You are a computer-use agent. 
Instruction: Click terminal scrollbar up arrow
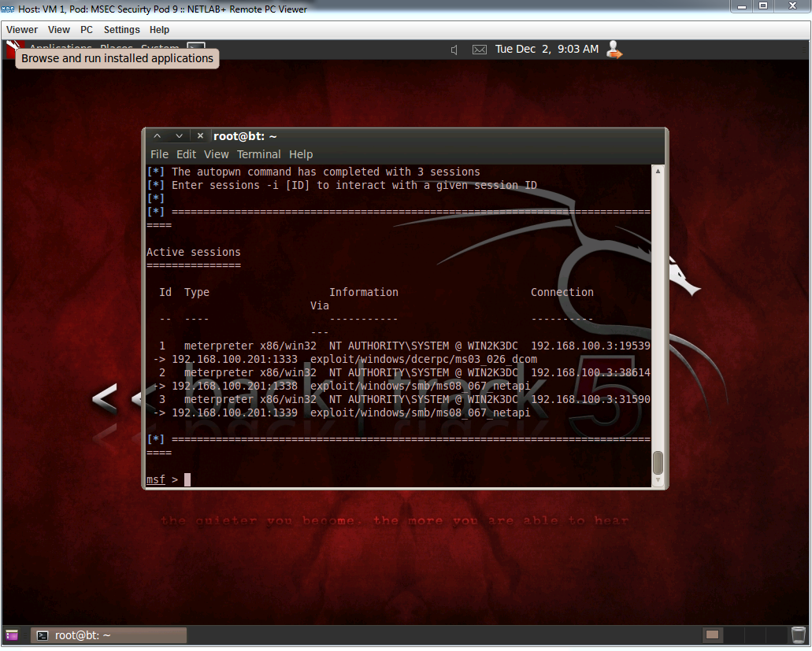coord(658,171)
